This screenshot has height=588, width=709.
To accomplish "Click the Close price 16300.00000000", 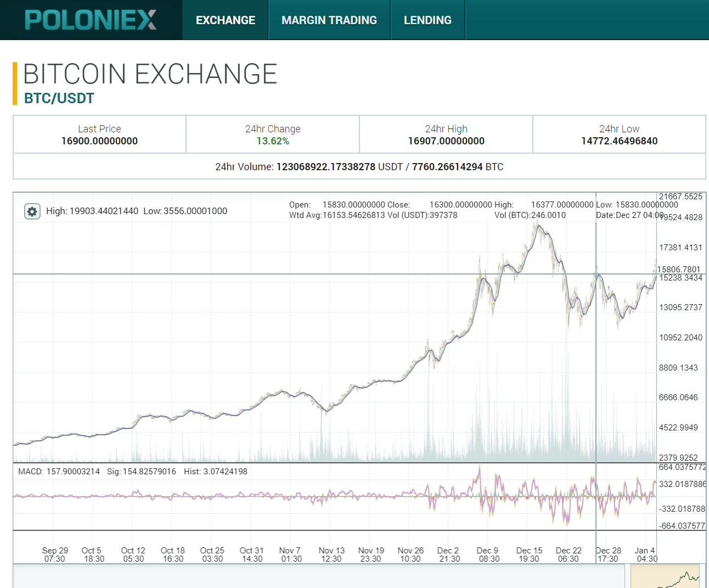I will [461, 205].
